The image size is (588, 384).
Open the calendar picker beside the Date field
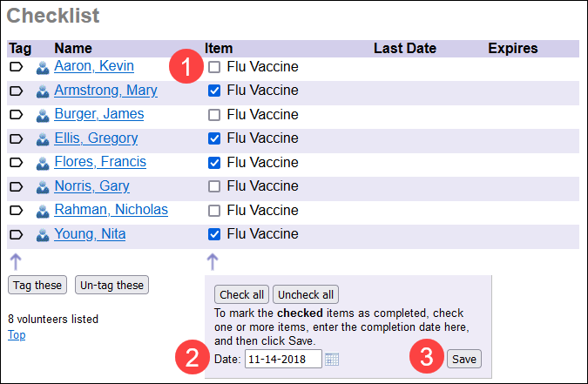coord(332,359)
